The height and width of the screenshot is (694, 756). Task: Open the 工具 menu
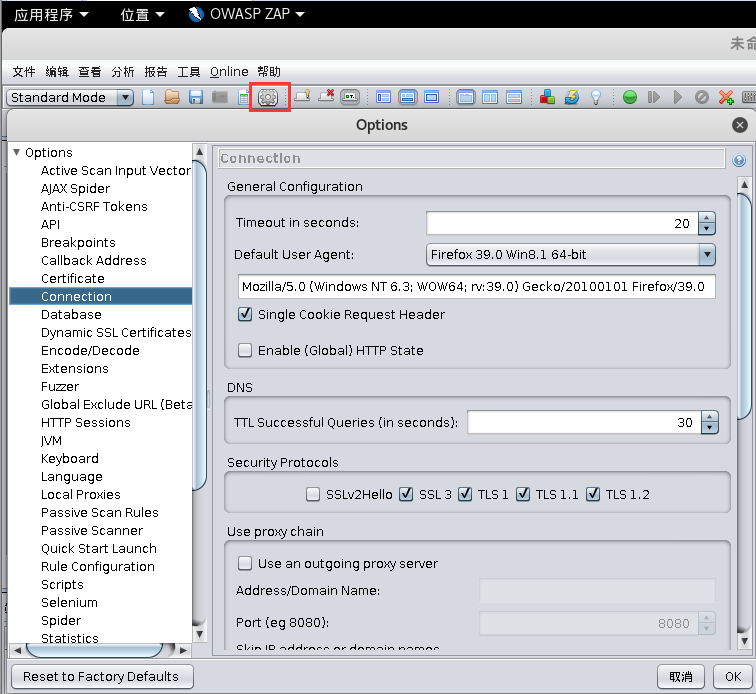coord(189,72)
